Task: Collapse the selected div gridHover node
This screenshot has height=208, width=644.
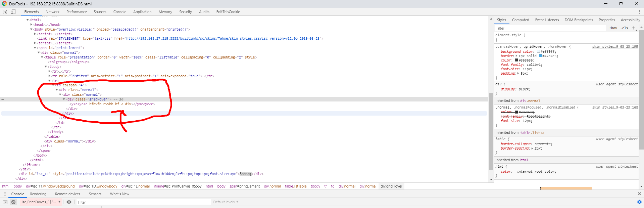Action: (x=64, y=99)
